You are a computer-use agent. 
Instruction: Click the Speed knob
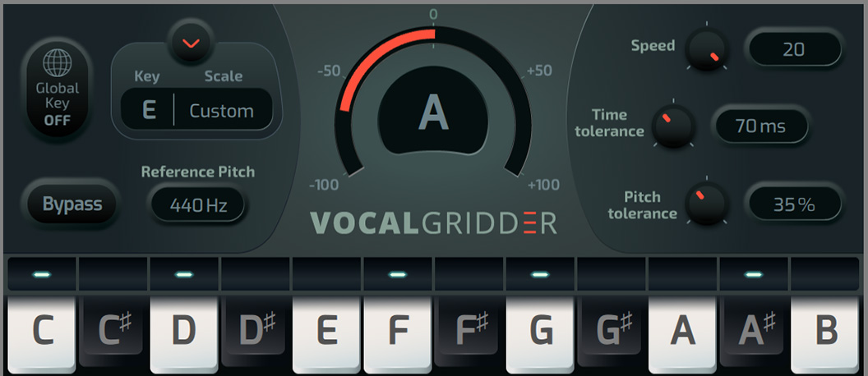coord(706,48)
